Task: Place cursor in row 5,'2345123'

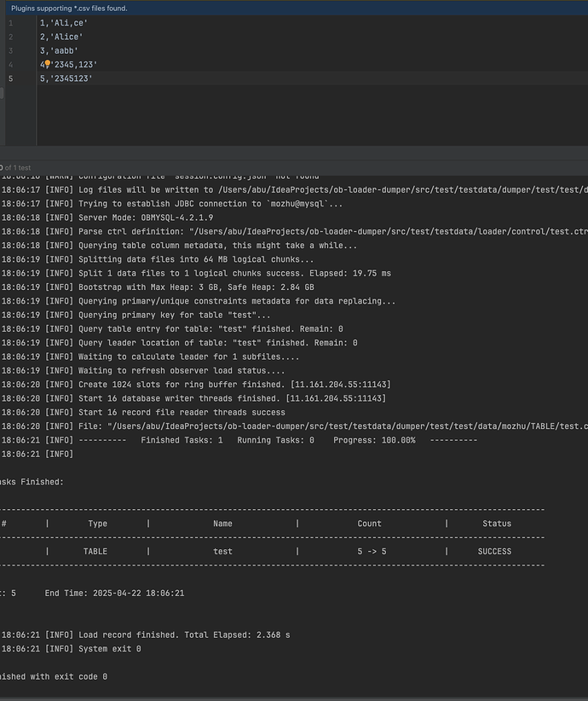Action: (x=66, y=78)
